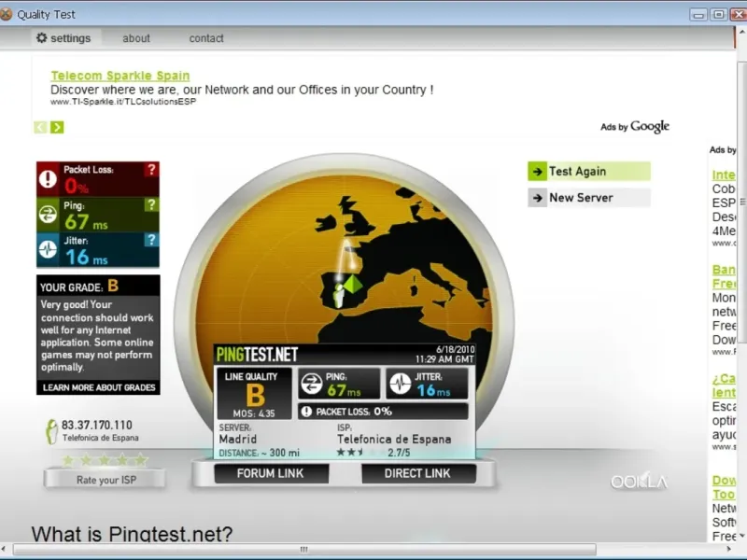Click the PINGTEST.NET logo on result card
Image resolution: width=747 pixels, height=560 pixels.
coord(257,355)
